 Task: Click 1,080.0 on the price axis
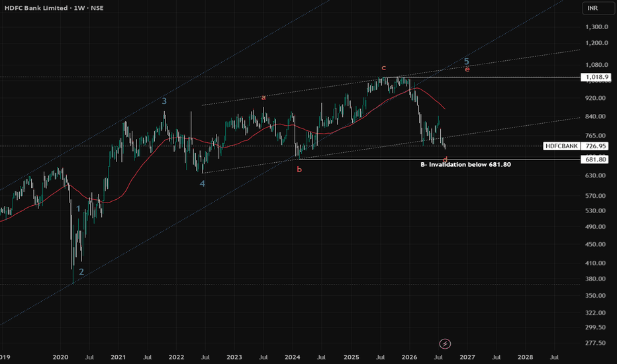[x=596, y=65]
